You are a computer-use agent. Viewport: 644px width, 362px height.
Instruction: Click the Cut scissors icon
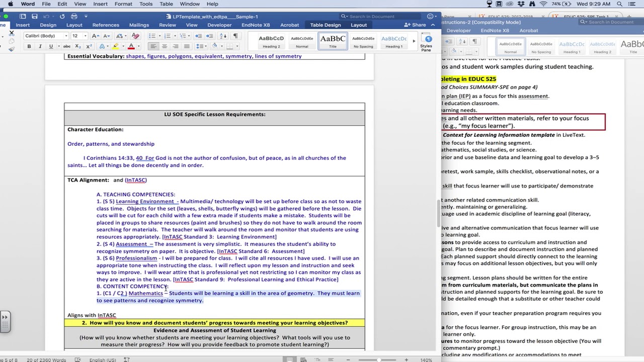(x=11, y=34)
